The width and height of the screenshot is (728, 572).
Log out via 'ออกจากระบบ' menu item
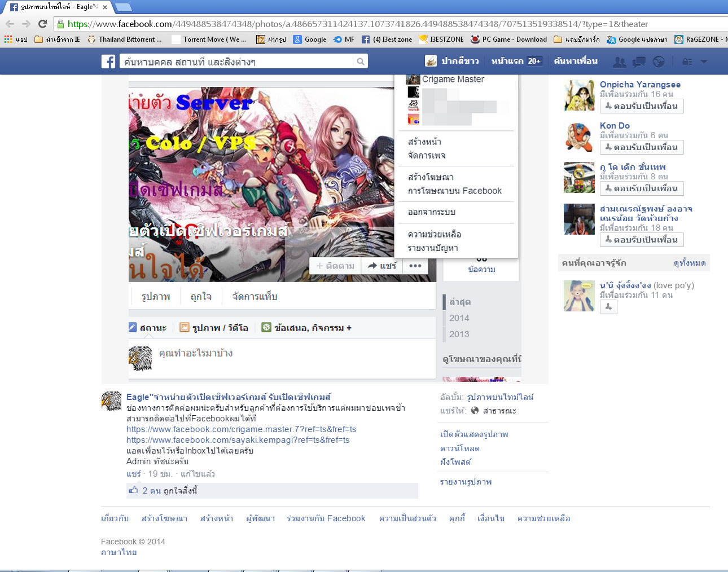tap(432, 212)
